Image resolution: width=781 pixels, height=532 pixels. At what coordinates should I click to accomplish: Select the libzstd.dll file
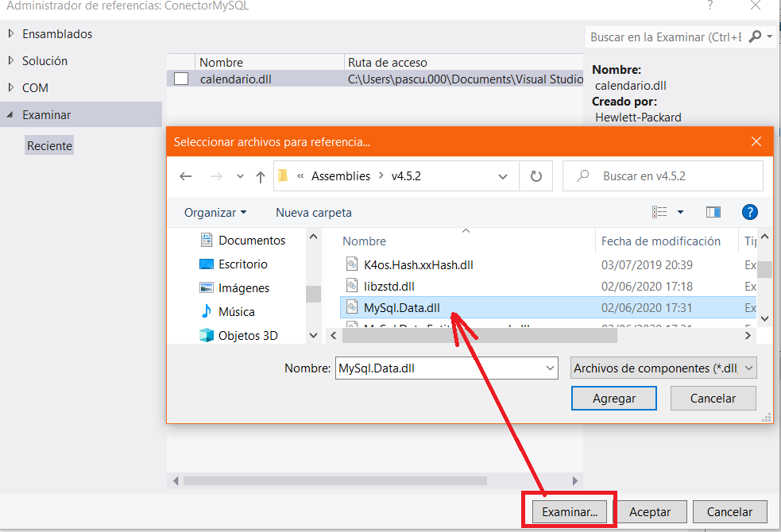[x=389, y=287]
